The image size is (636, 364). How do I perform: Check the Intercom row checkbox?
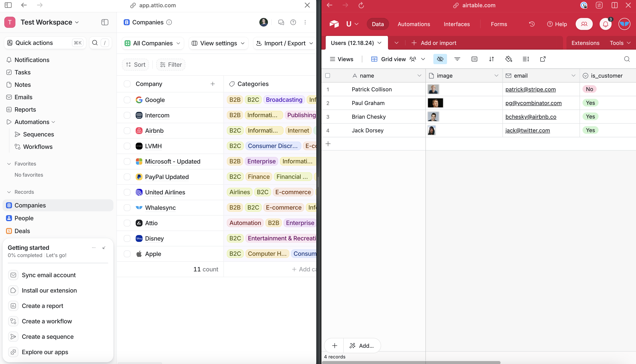tap(127, 115)
